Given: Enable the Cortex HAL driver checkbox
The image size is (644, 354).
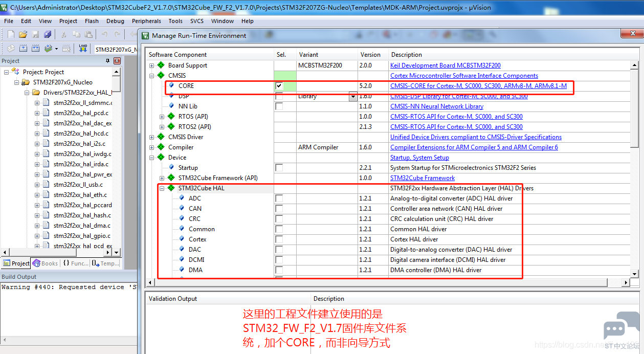Looking at the screenshot, I should 279,239.
